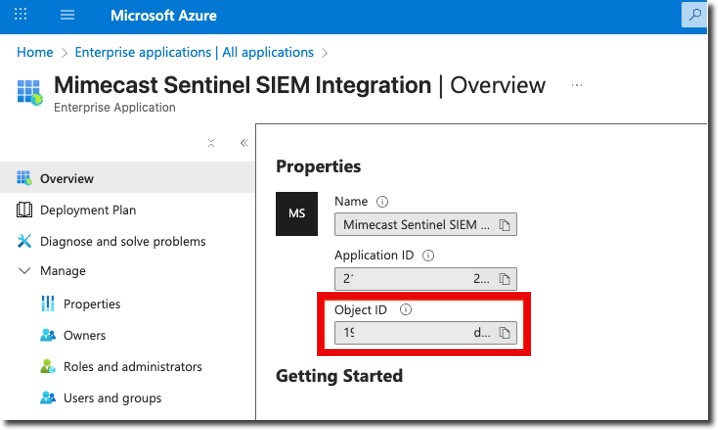
Task: Open Users and groups page
Action: pos(112,398)
